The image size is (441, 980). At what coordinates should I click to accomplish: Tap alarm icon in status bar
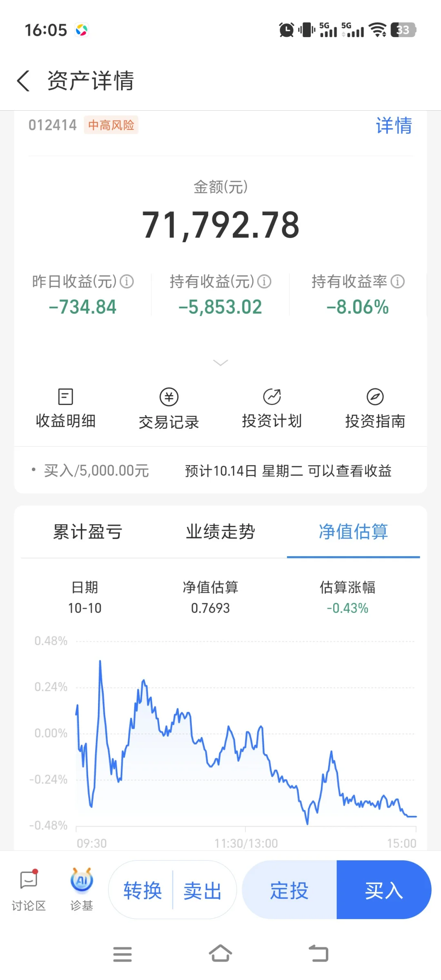[286, 30]
